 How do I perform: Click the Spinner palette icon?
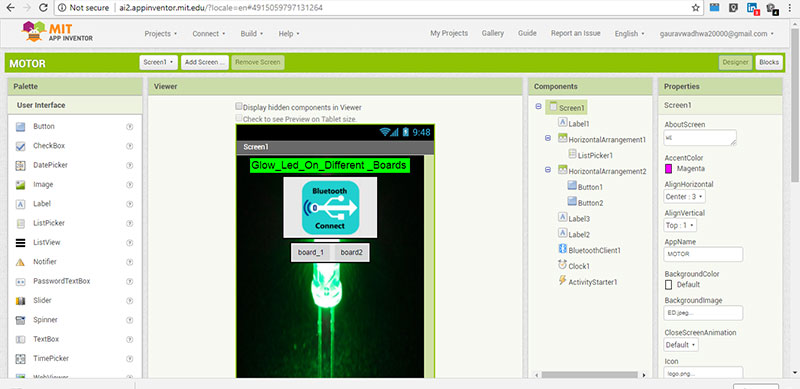pyautogui.click(x=20, y=321)
